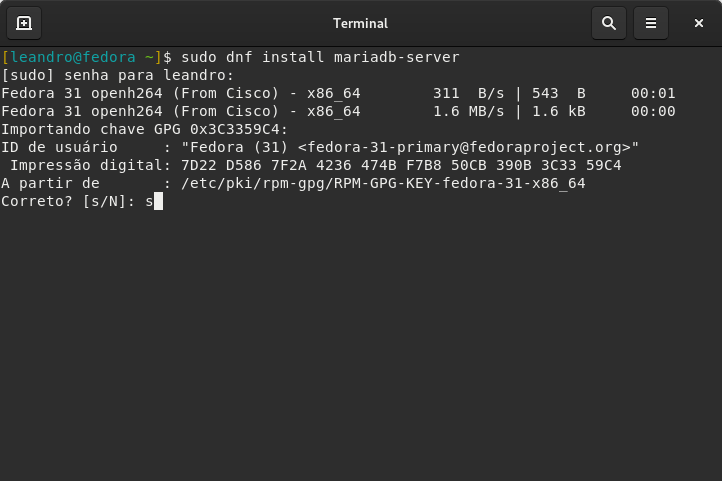Click the "Correto? [s/N]:" prompt
The width and height of the screenshot is (722, 481).
[68, 201]
